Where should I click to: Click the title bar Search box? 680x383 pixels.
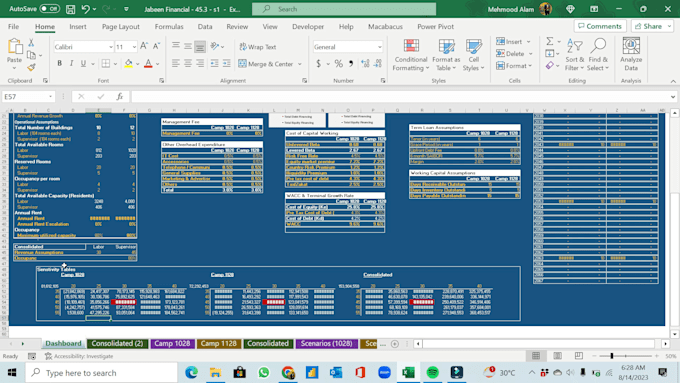click(x=344, y=9)
